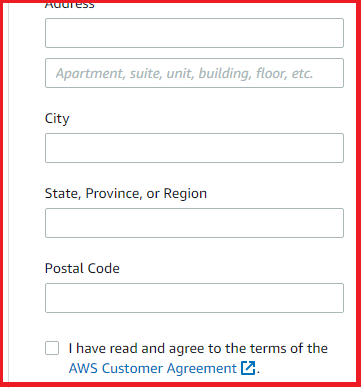Click inside the City text box
Viewport: 361px width, 388px height.
(x=194, y=148)
